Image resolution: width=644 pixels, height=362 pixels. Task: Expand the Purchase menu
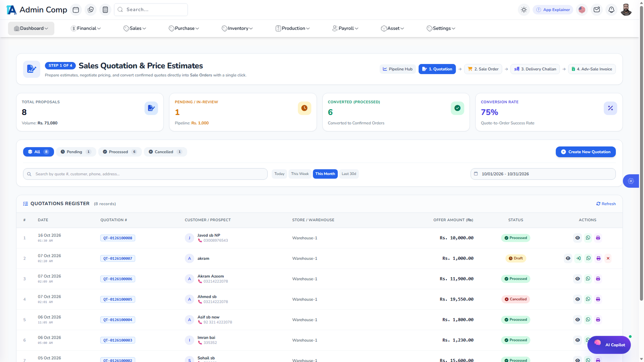184,29
